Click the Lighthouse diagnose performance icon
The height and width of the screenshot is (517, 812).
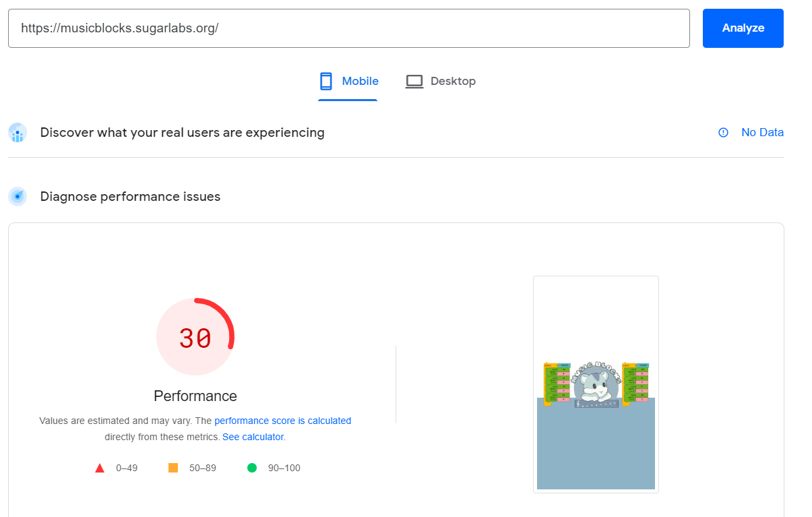[x=17, y=196]
